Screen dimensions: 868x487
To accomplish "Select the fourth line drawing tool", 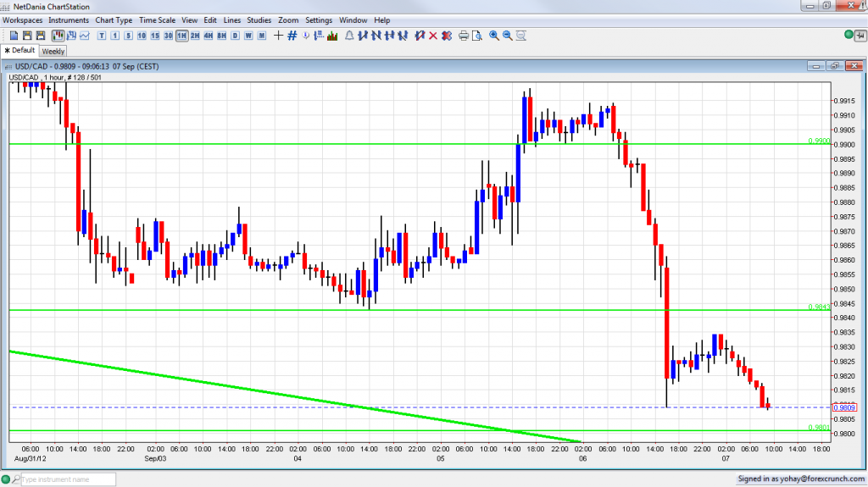I will click(403, 36).
